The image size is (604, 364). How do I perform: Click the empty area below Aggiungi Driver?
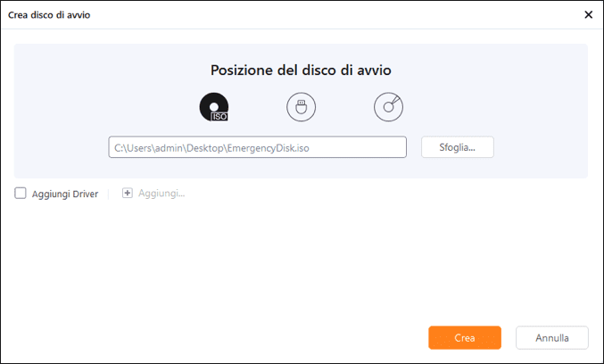pos(178,268)
